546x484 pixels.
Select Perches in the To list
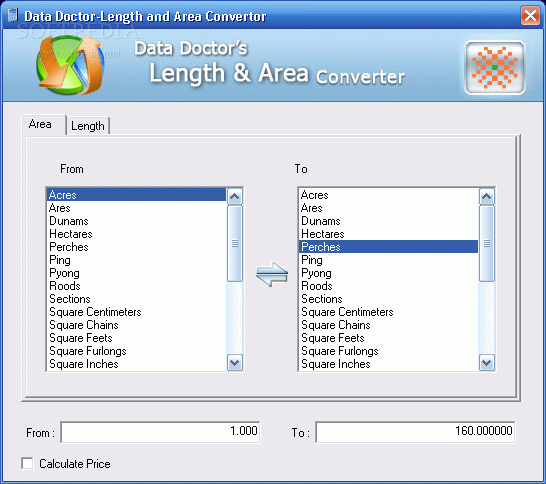point(389,247)
